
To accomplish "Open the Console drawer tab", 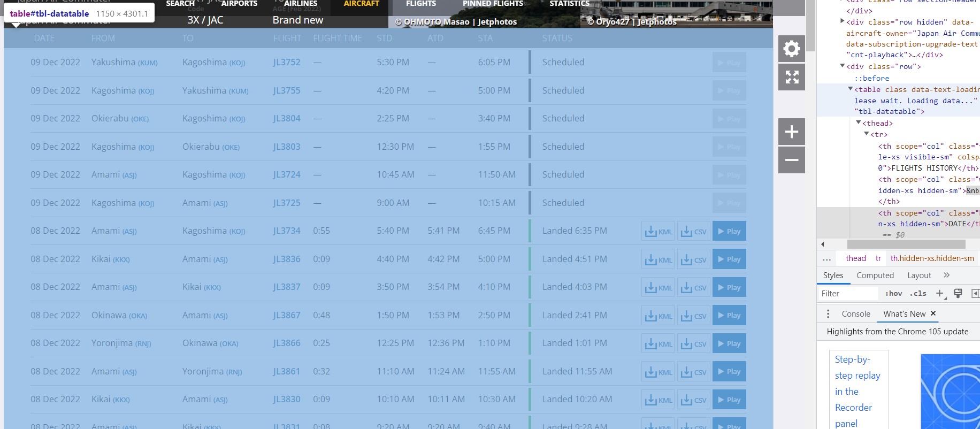I will 855,314.
